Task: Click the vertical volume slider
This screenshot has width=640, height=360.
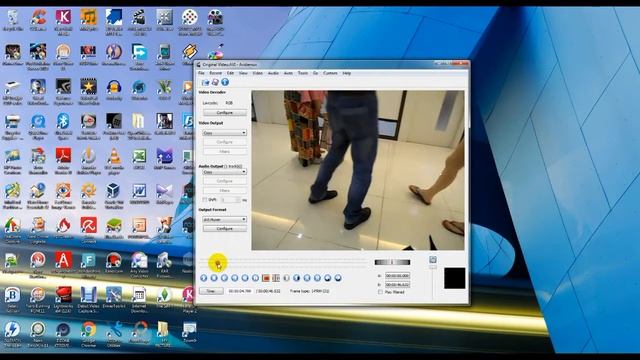Action: 433,282
